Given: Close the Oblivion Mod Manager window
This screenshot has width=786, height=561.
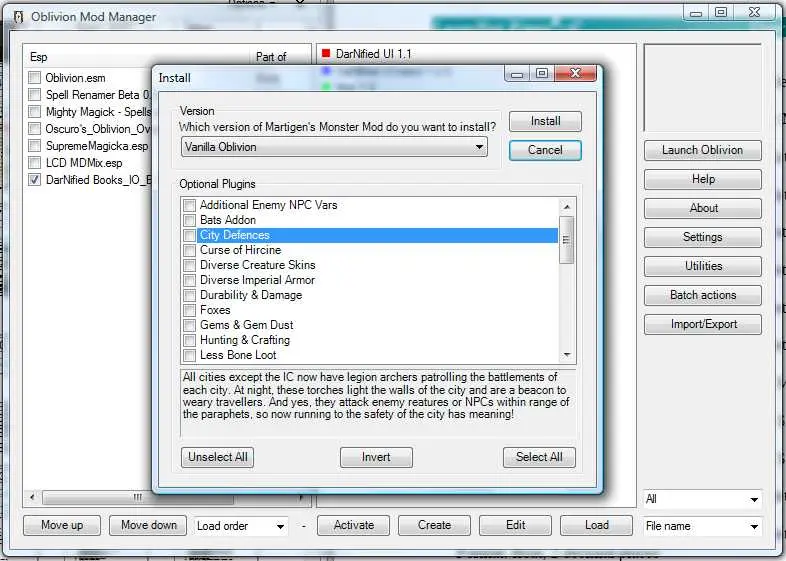Looking at the screenshot, I should [x=754, y=12].
